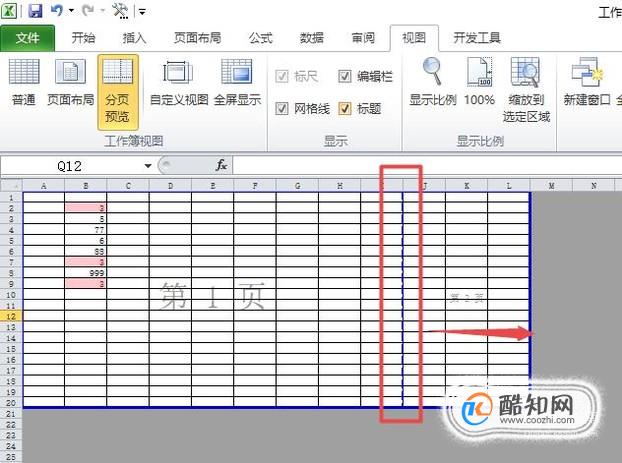Switch to the 开始 tab
This screenshot has height=463, width=622.
pyautogui.click(x=83, y=38)
